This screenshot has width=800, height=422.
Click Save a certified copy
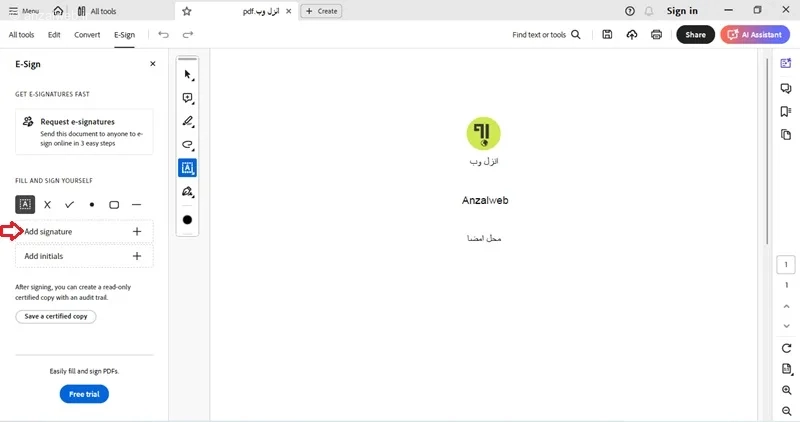pyautogui.click(x=56, y=316)
